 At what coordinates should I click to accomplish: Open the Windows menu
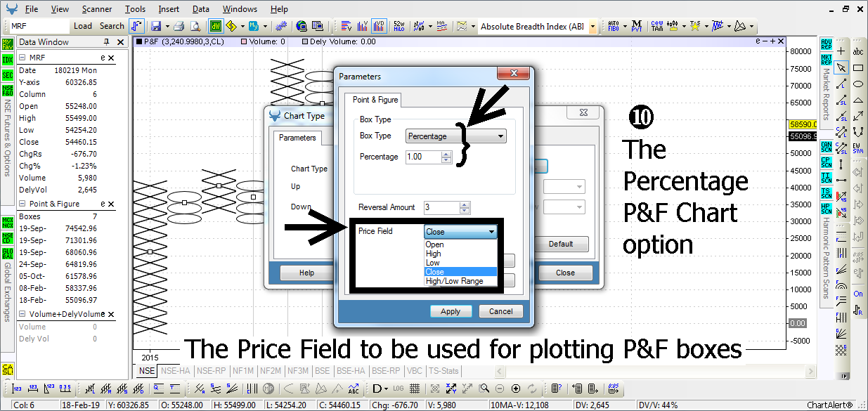pos(240,9)
